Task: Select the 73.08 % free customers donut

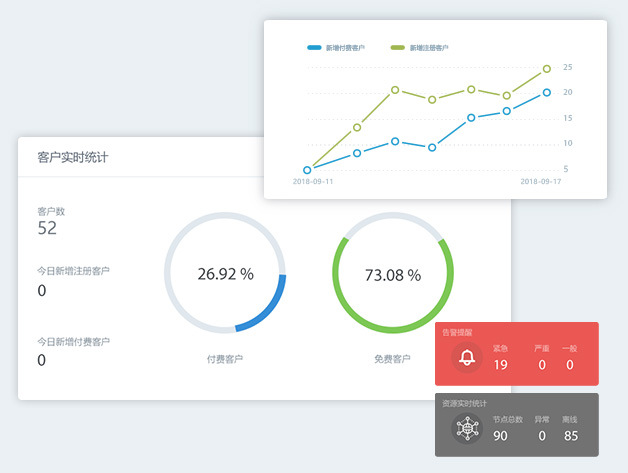Action: click(x=393, y=274)
